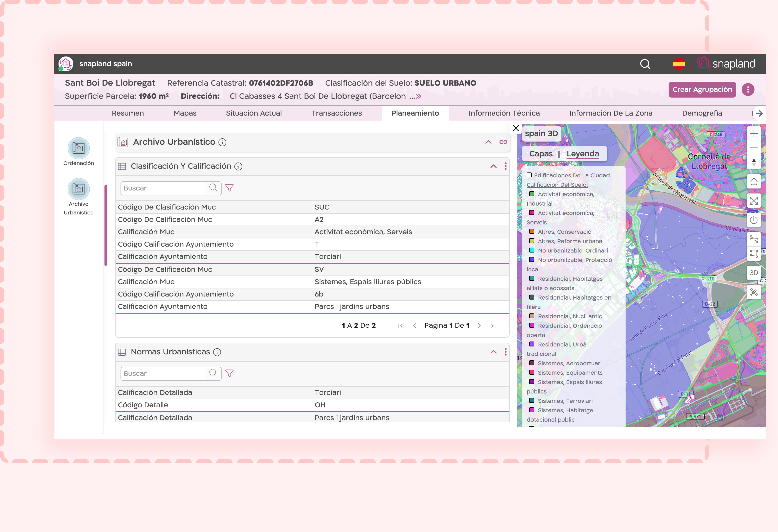Reset map orientation with the compass

pyautogui.click(x=754, y=162)
